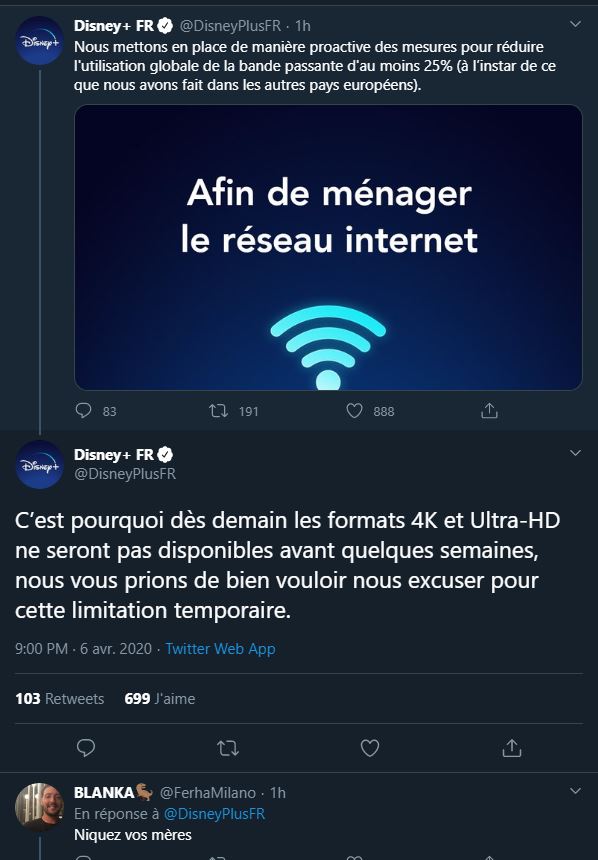This screenshot has width=598, height=860.
Task: Open Disney+ FR avatar on first tweet
Action: pyautogui.click(x=40, y=41)
